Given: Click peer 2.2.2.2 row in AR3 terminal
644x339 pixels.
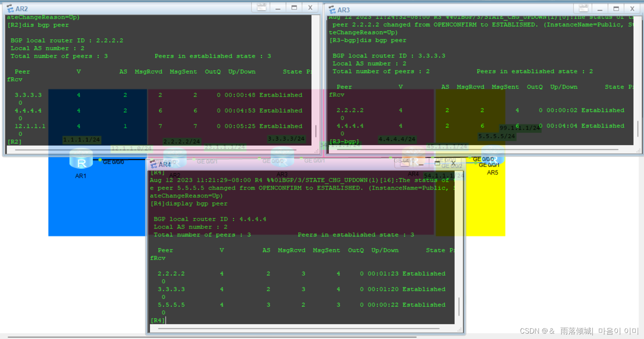Looking at the screenshot, I should [x=480, y=110].
